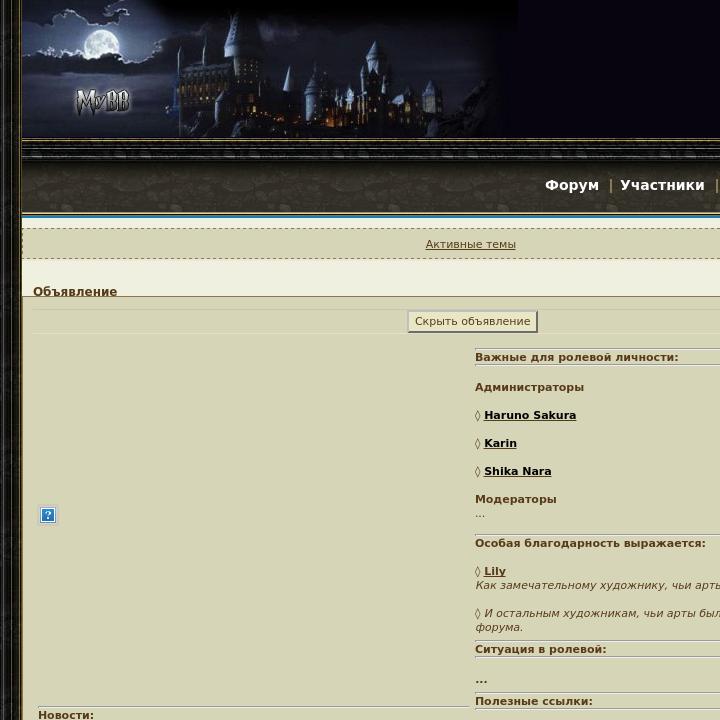Screen dimensions: 720x720
Task: Open the Karin administrator link
Action: pos(500,443)
